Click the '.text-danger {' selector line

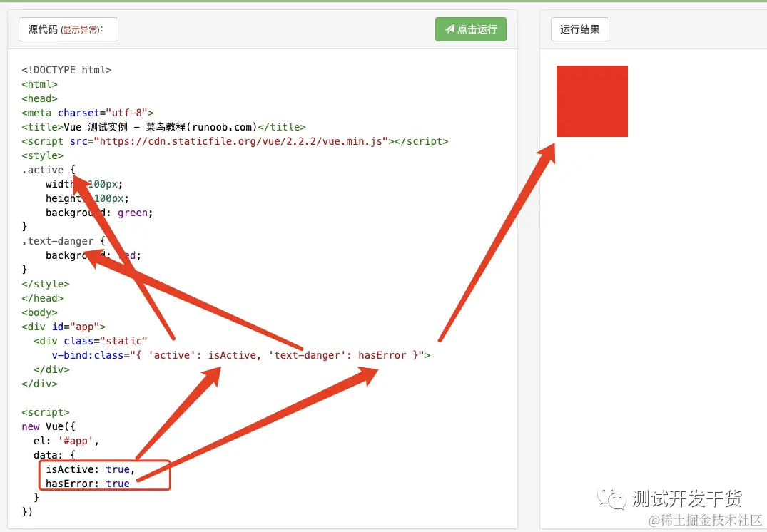pyautogui.click(x=64, y=241)
